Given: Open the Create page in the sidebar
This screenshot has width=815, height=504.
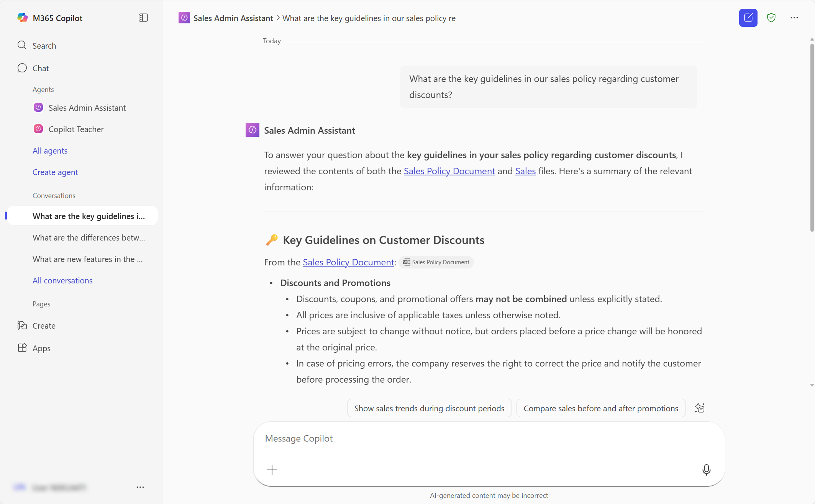Looking at the screenshot, I should (x=44, y=326).
